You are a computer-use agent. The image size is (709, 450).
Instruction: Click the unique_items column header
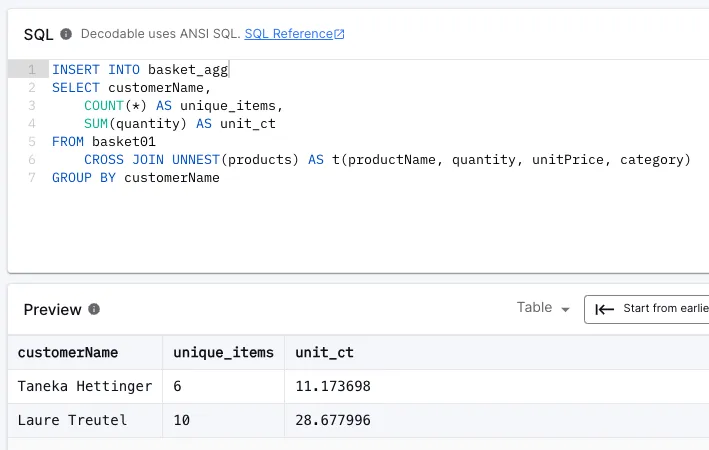pyautogui.click(x=223, y=352)
